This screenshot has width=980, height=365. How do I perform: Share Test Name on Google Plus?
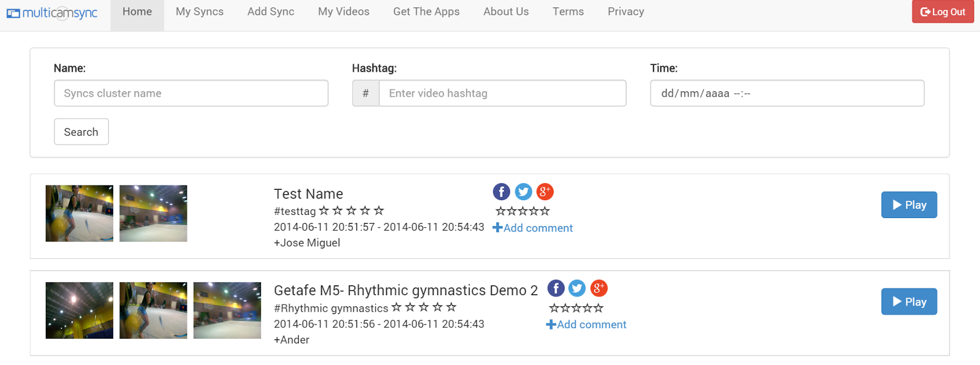[x=545, y=192]
